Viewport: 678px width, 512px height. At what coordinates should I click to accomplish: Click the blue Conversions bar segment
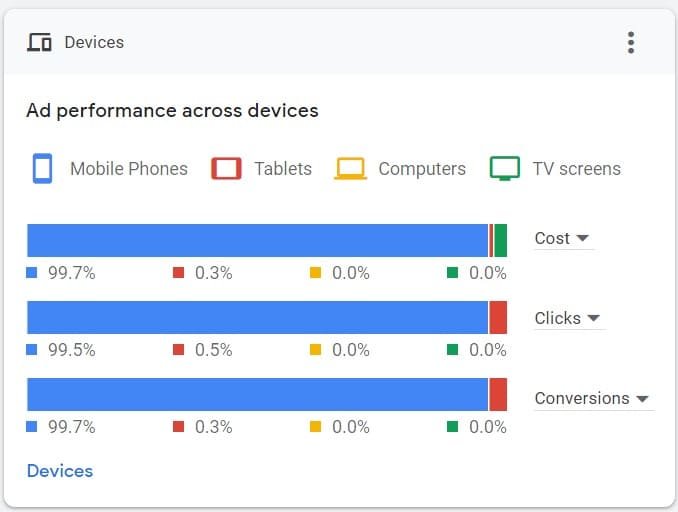pos(257,394)
